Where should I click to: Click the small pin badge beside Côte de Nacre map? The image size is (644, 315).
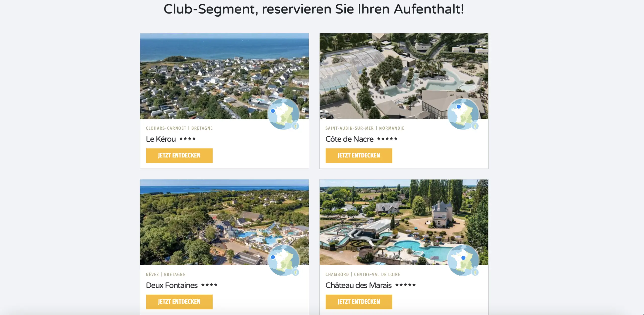tap(475, 126)
